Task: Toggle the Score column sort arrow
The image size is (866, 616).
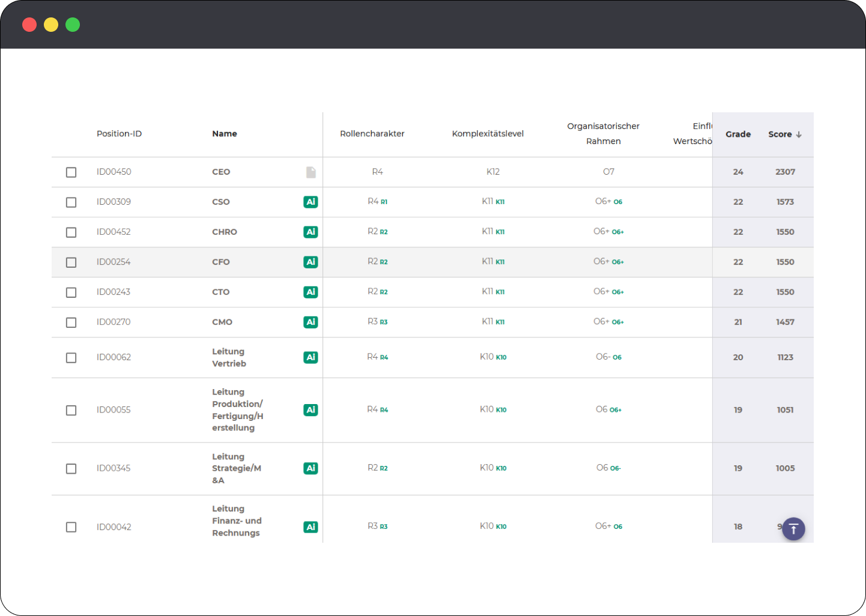Action: [799, 134]
